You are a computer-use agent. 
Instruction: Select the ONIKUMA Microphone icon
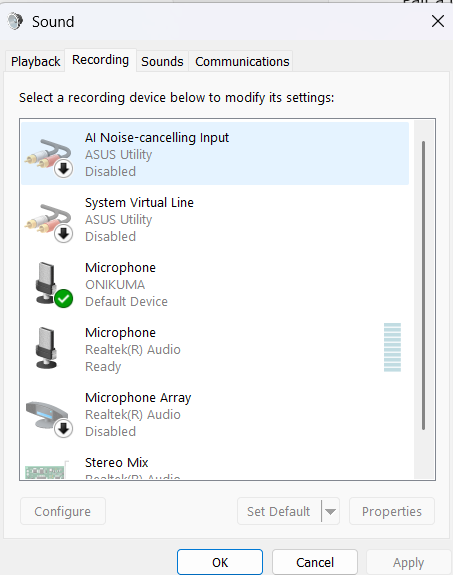pyautogui.click(x=53, y=285)
